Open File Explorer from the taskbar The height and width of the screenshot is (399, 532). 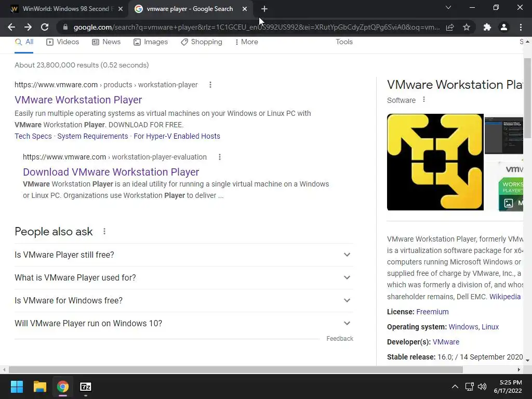pyautogui.click(x=39, y=387)
